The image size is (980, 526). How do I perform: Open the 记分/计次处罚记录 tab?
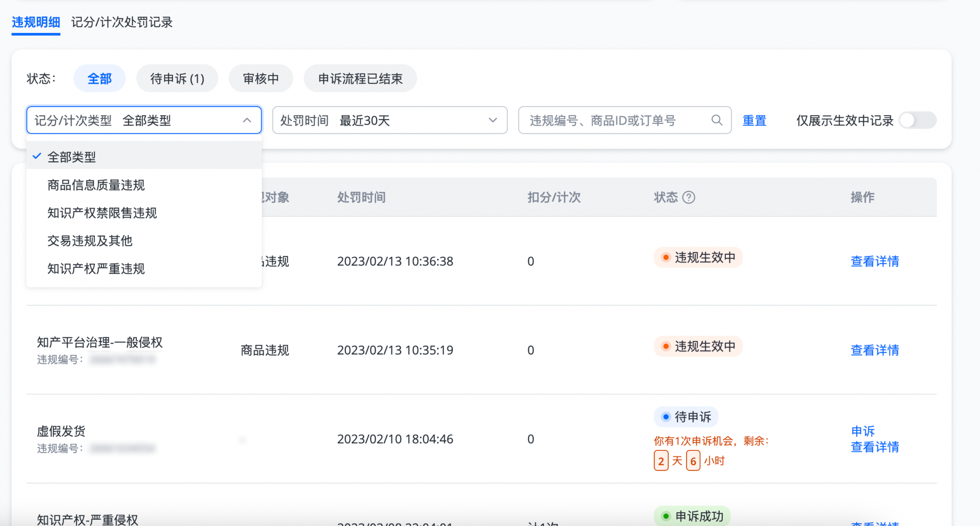click(122, 22)
